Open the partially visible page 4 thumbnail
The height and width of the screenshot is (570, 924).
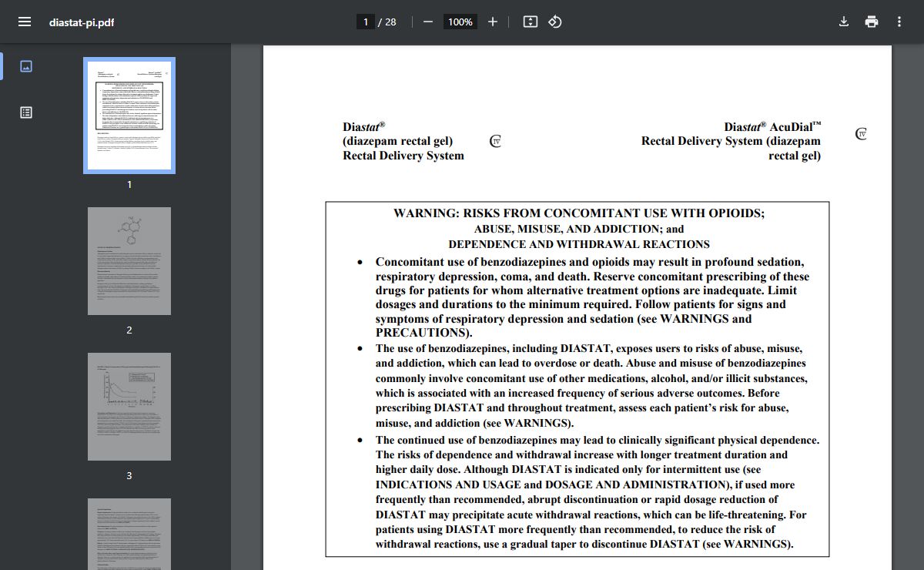click(129, 535)
